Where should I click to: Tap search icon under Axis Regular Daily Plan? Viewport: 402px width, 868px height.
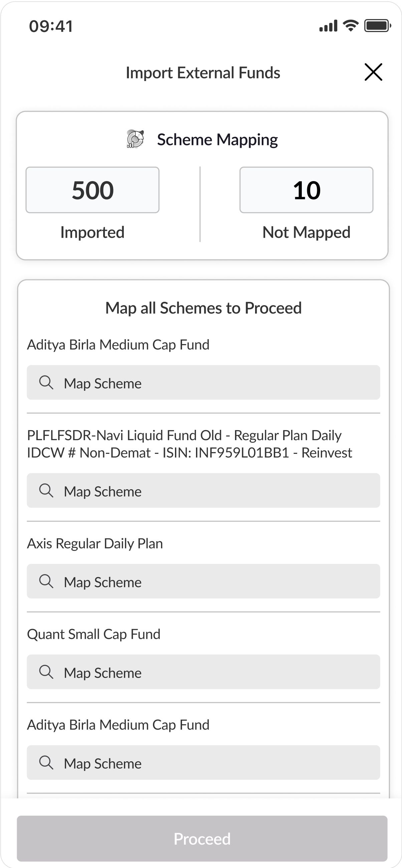pos(46,582)
